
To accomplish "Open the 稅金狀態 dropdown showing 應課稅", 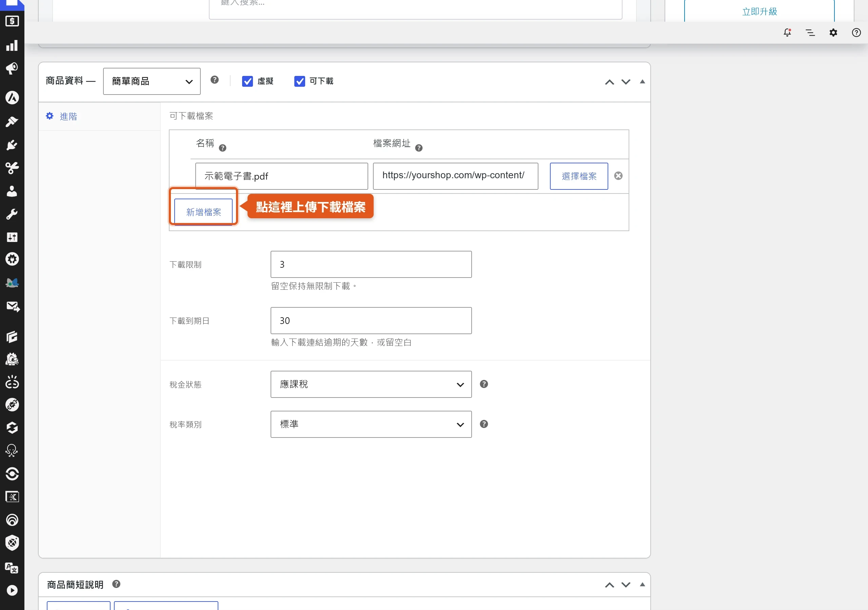I will click(371, 384).
